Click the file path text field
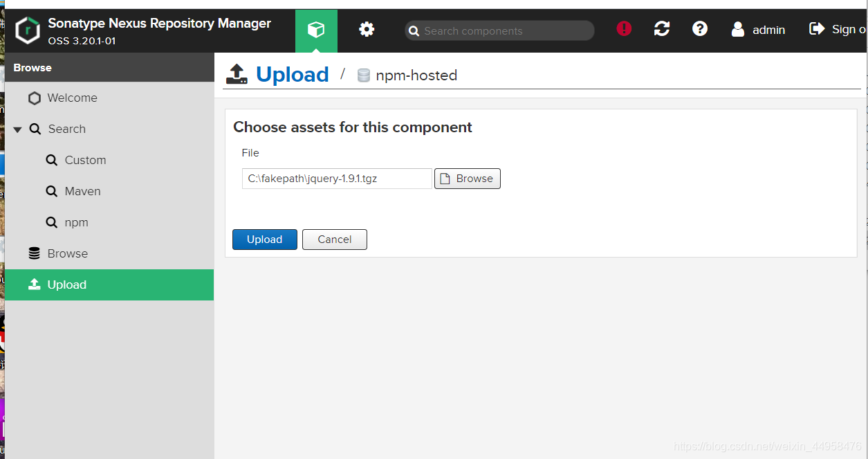 [337, 179]
